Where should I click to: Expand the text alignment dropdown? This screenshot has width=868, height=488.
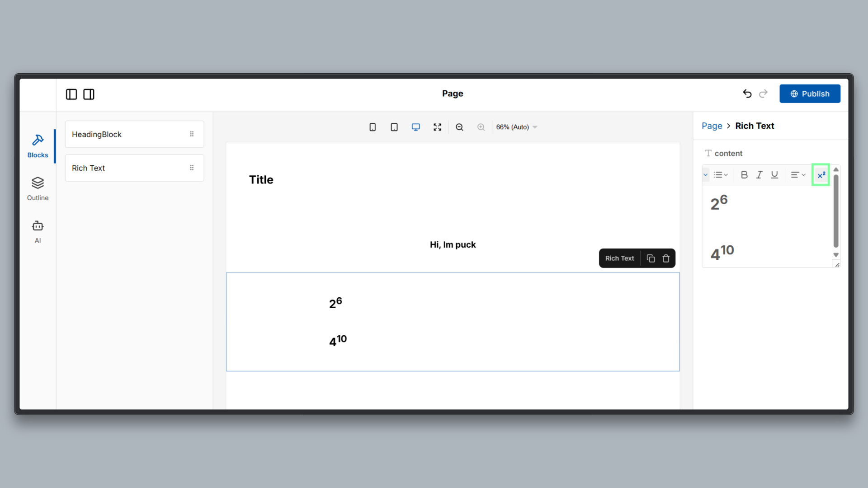pos(798,174)
